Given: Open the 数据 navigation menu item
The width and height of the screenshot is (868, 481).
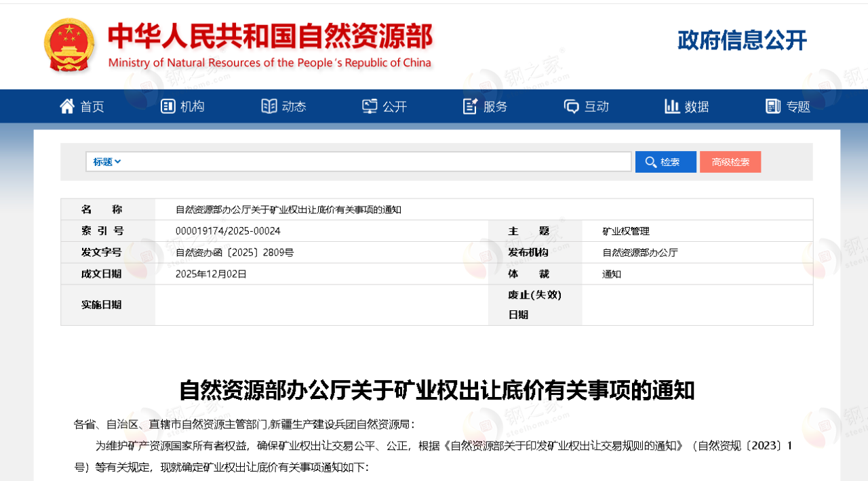Looking at the screenshot, I should click(696, 106).
